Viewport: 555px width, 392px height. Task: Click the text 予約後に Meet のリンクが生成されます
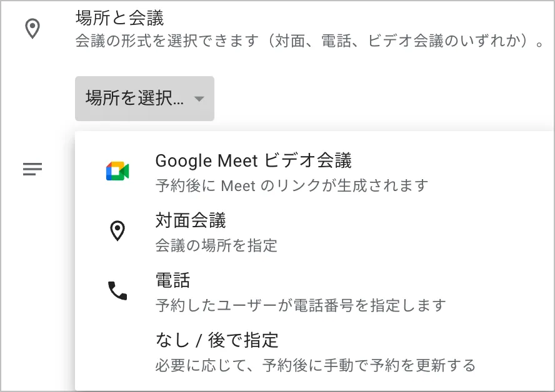tap(292, 185)
